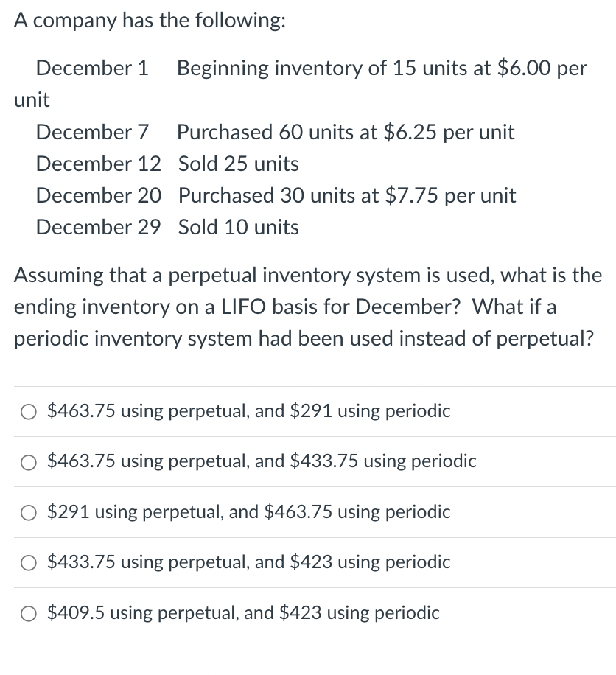The height and width of the screenshot is (675, 616).
Task: Click the 'December 29 Sold 10 units' line
Action: (167, 228)
